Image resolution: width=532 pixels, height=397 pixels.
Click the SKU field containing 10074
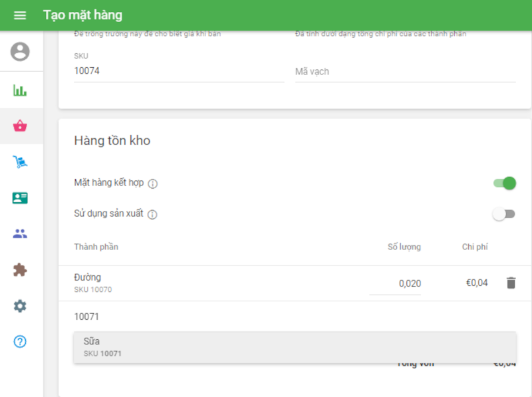pos(179,70)
